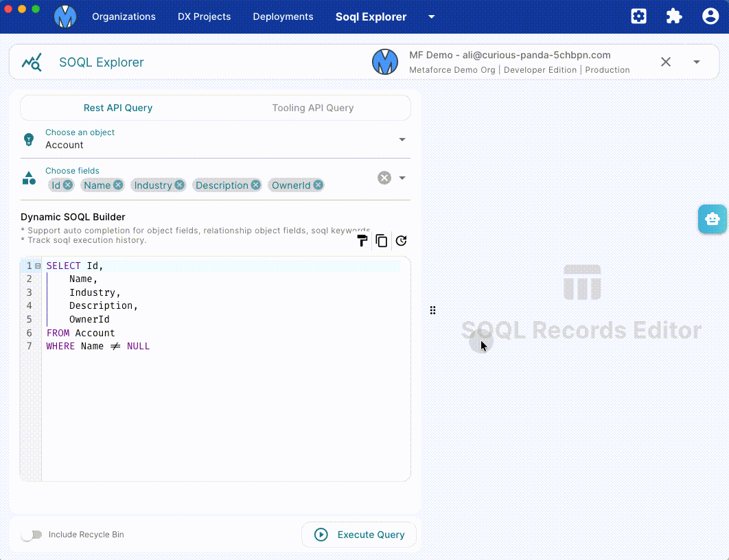Go to Organizations menu
729x560 pixels.
tap(124, 16)
